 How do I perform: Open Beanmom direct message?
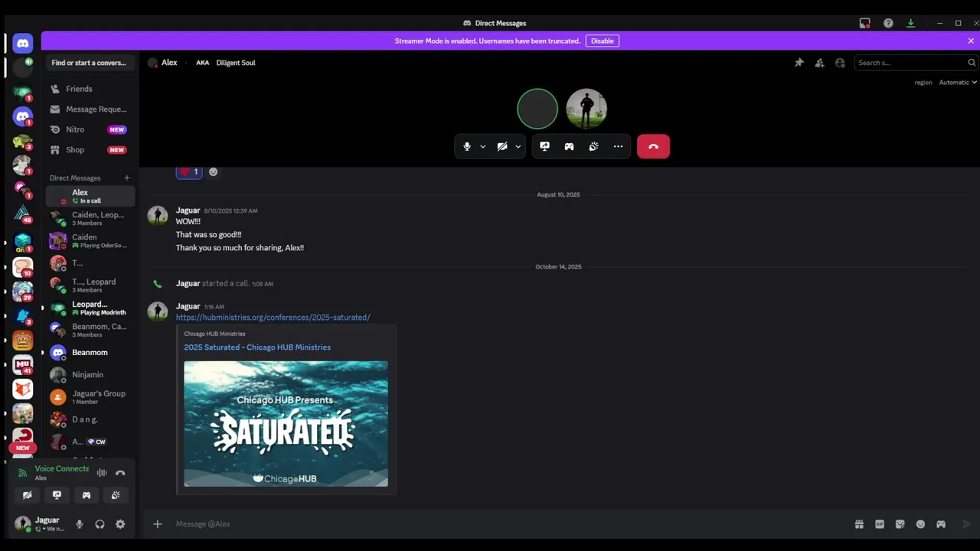pyautogui.click(x=90, y=352)
